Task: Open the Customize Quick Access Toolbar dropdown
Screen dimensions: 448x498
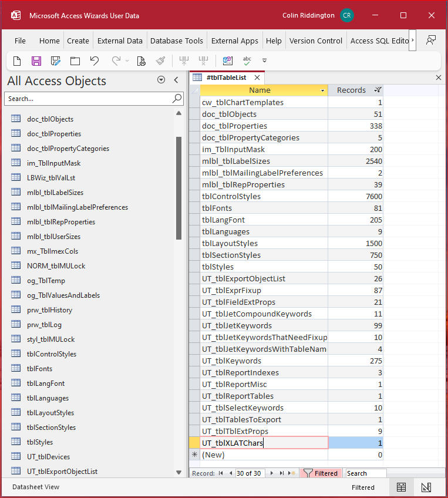Action: pyautogui.click(x=264, y=60)
